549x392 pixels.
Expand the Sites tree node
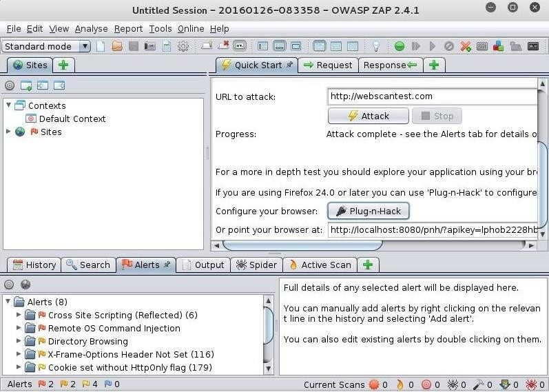(8, 132)
